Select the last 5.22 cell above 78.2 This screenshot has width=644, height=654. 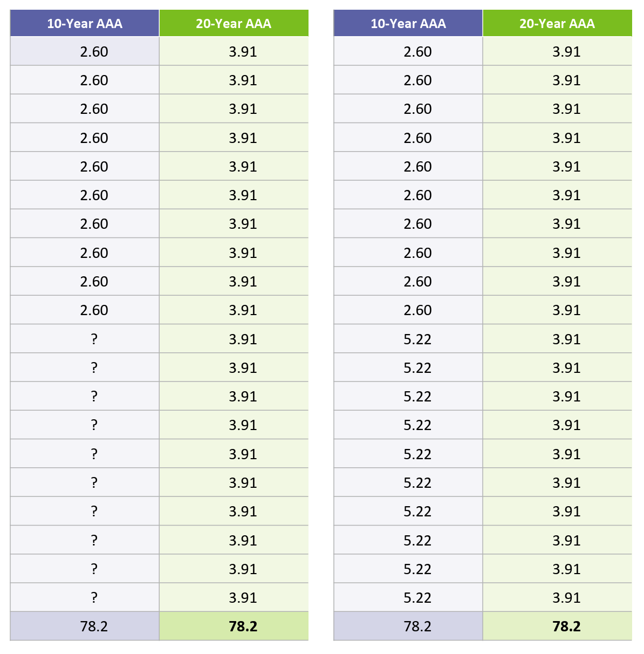pyautogui.click(x=418, y=597)
